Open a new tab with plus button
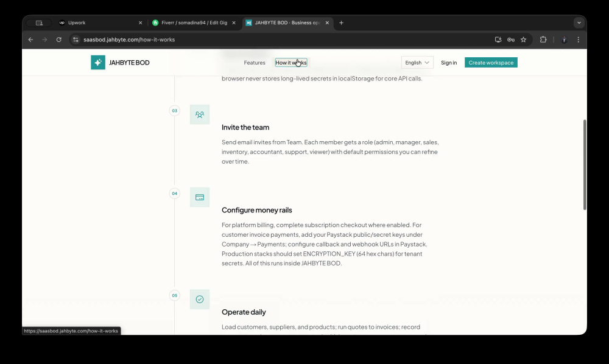Image resolution: width=609 pixels, height=364 pixels. click(x=341, y=23)
